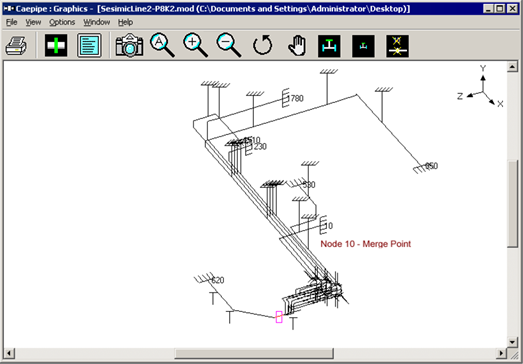Click the vertical scrollbar down arrow

click(512, 342)
